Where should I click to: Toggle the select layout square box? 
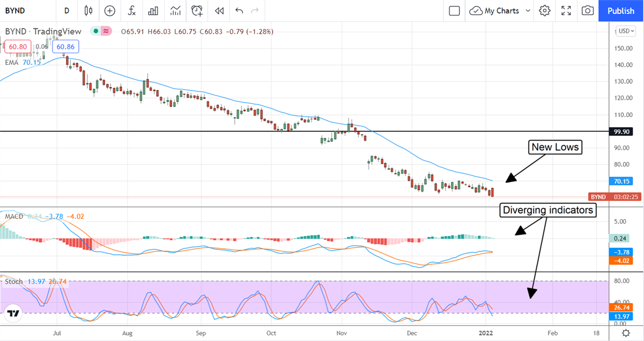click(454, 11)
